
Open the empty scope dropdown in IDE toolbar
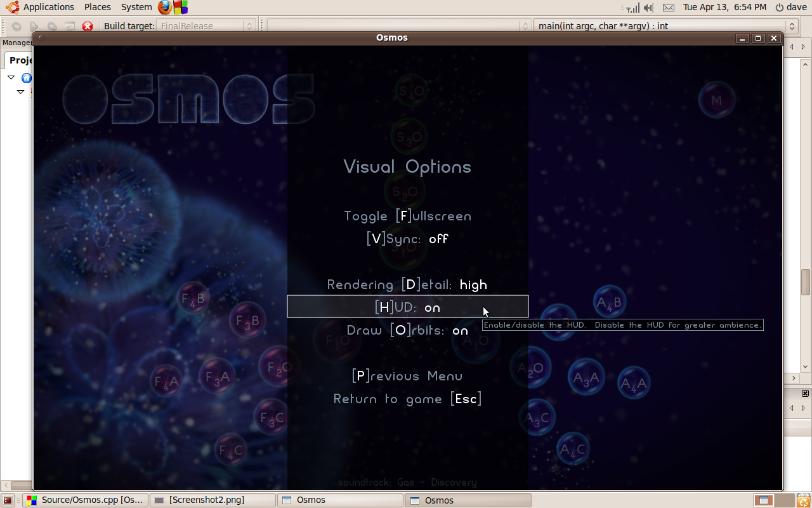coord(399,26)
